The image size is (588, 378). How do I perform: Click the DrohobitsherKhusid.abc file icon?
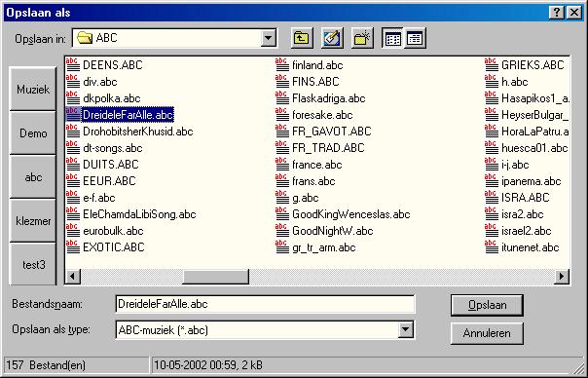pos(73,131)
